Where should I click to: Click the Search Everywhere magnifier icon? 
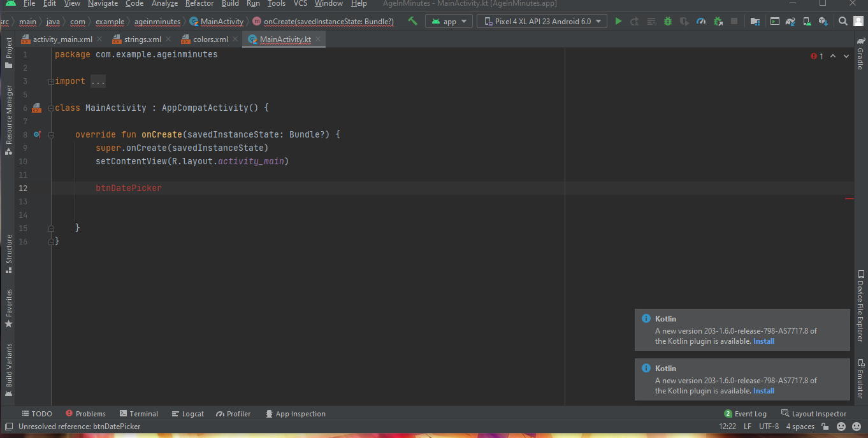coord(843,21)
